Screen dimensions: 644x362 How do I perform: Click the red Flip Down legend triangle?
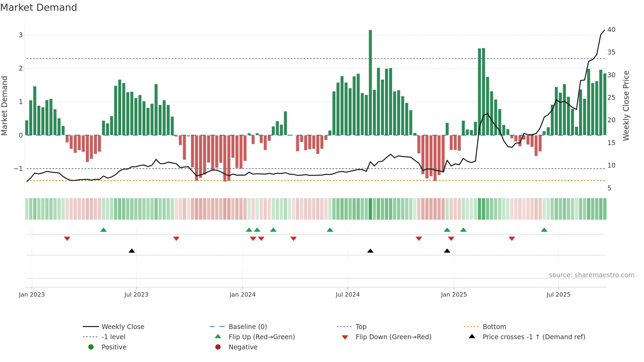(x=345, y=337)
